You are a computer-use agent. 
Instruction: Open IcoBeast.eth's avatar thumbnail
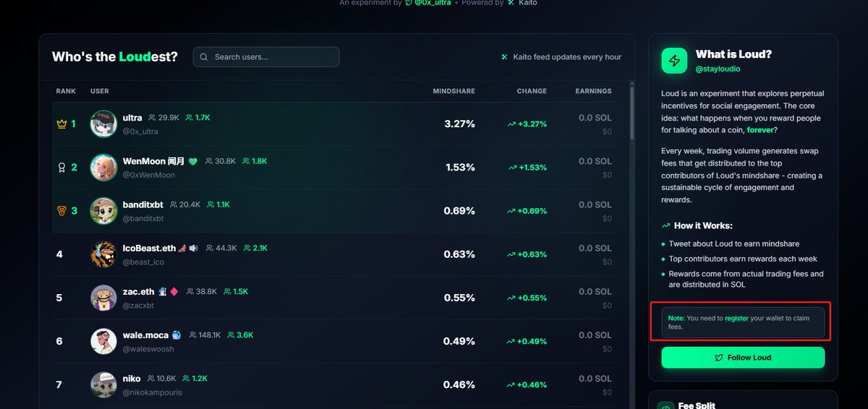coord(103,254)
